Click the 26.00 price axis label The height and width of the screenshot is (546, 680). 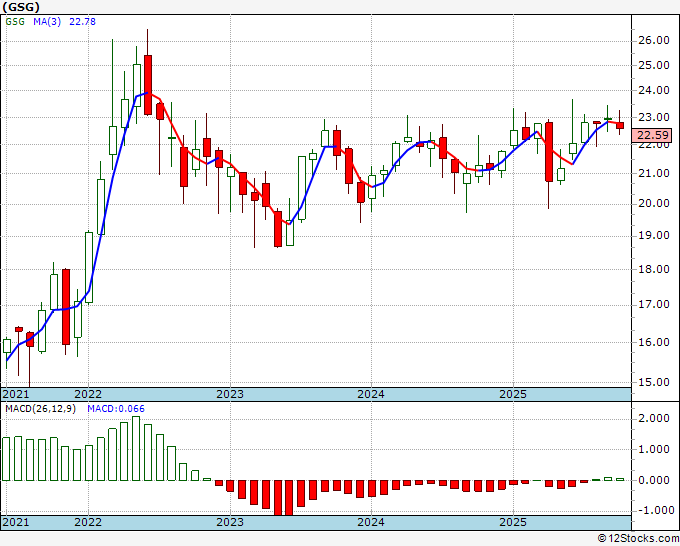653,40
